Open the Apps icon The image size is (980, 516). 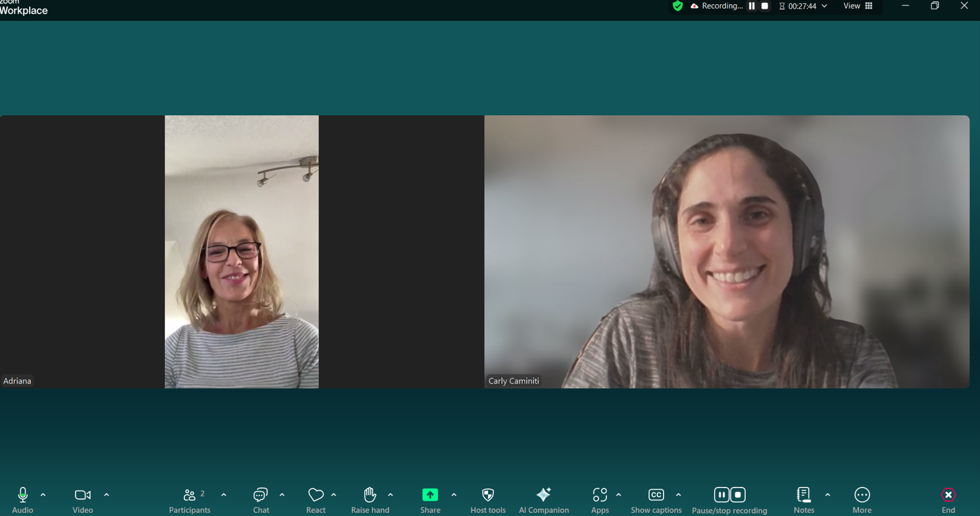pyautogui.click(x=600, y=495)
